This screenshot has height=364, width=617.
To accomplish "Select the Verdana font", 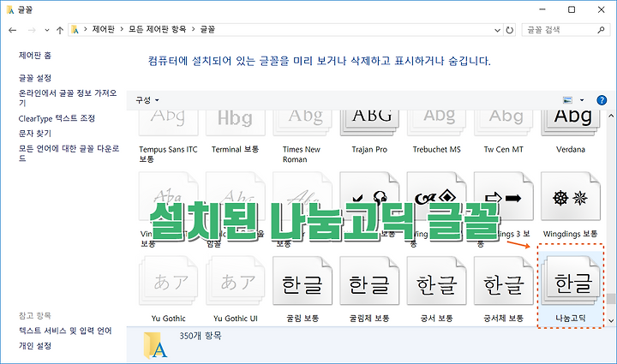I will point(571,133).
